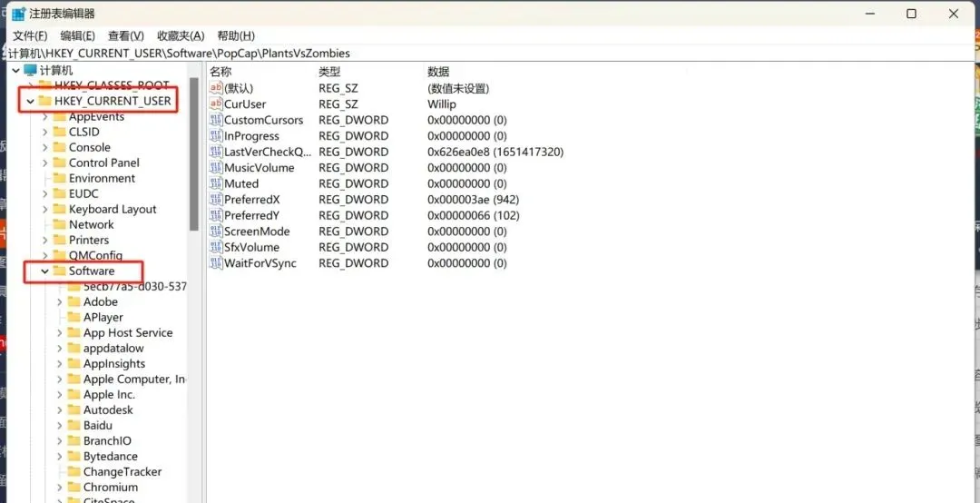
Task: Expand the Printers key chevron
Action: (45, 240)
